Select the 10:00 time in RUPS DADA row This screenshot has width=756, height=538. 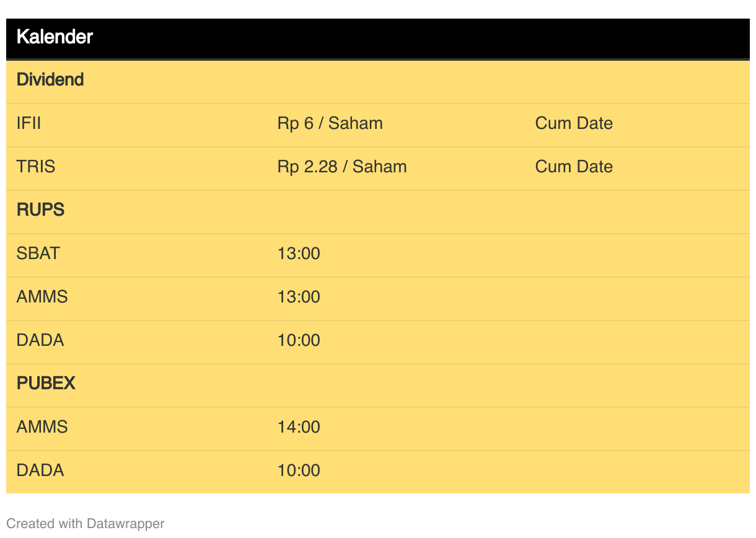(299, 340)
